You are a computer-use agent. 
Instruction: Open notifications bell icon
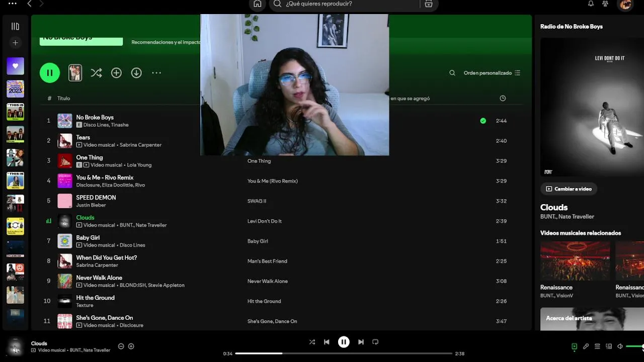[591, 4]
